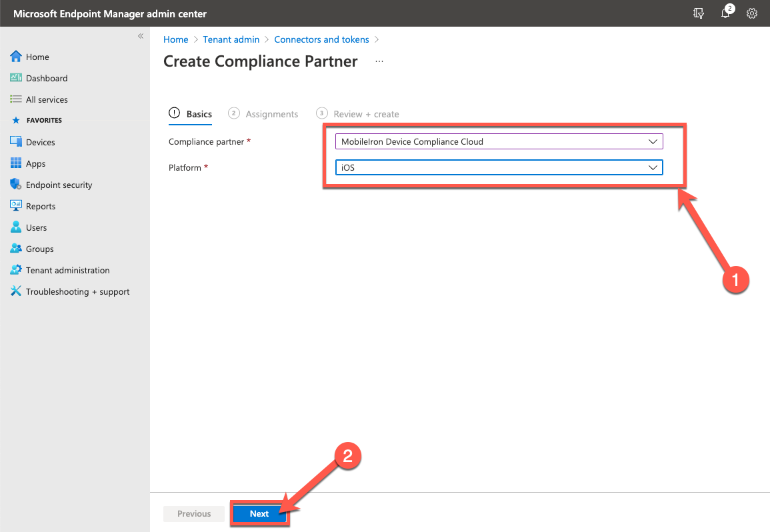Viewport: 770px width, 532px height.
Task: Click the Next button
Action: tap(259, 513)
